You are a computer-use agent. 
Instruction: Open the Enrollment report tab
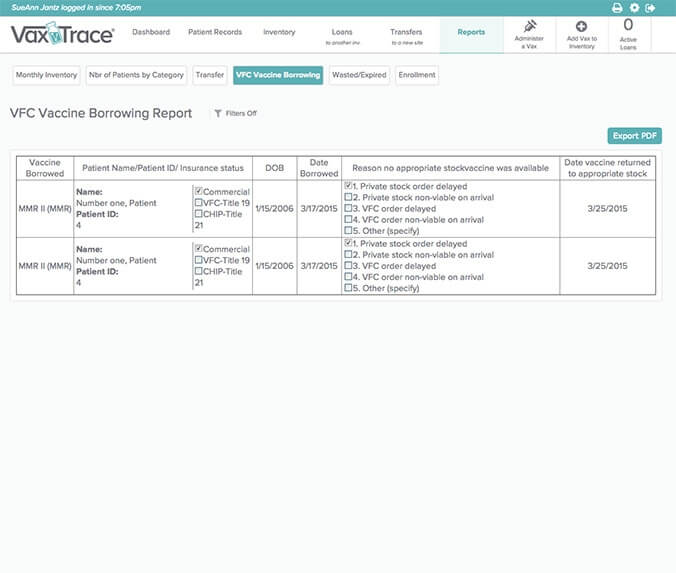click(416, 75)
